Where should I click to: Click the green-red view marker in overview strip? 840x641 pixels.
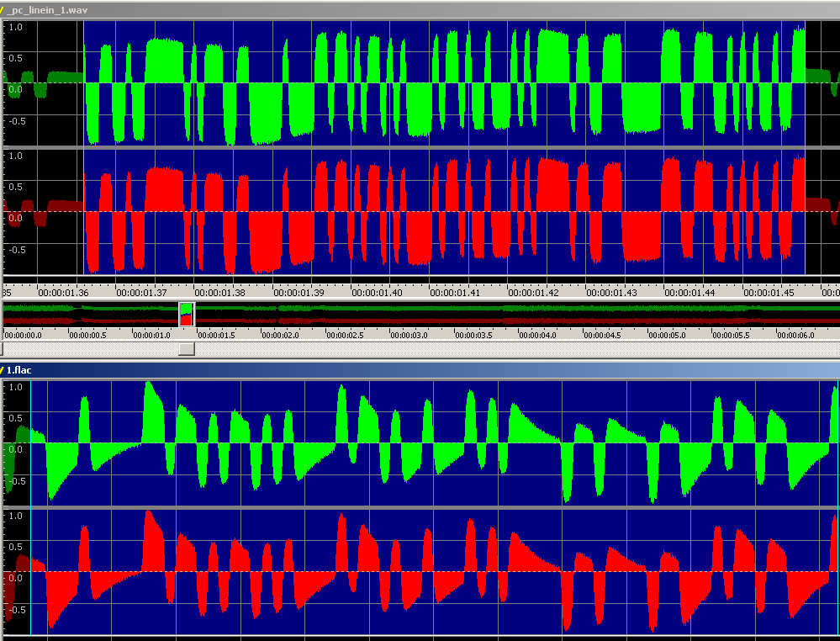coord(187,315)
